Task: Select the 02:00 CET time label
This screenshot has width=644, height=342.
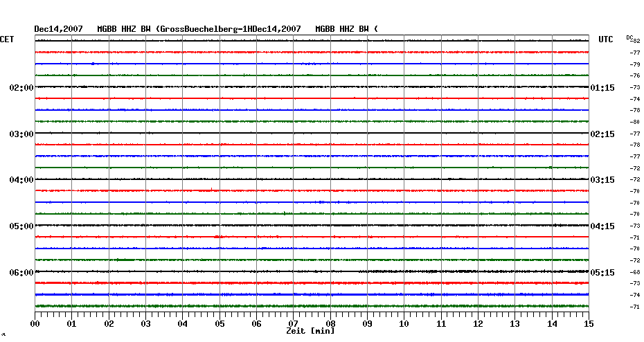Action: [x=21, y=88]
